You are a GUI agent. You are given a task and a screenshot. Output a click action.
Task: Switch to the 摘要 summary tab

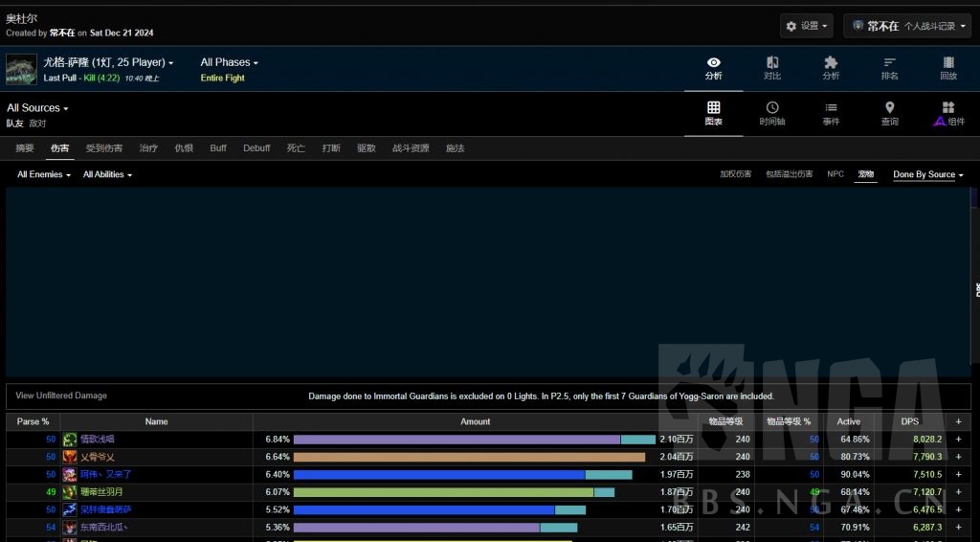25,148
